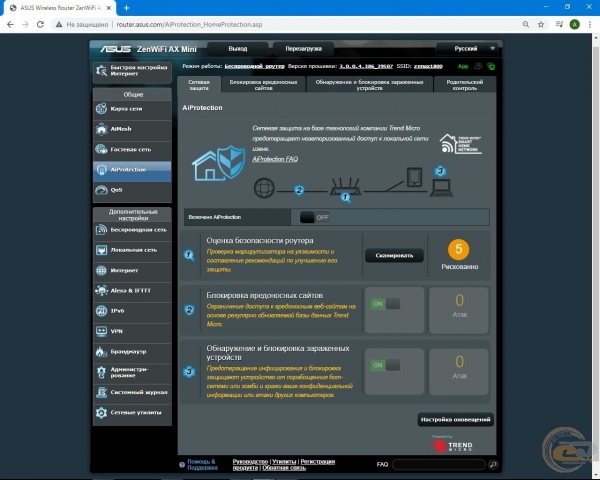Go back in browser history

[x=10, y=24]
